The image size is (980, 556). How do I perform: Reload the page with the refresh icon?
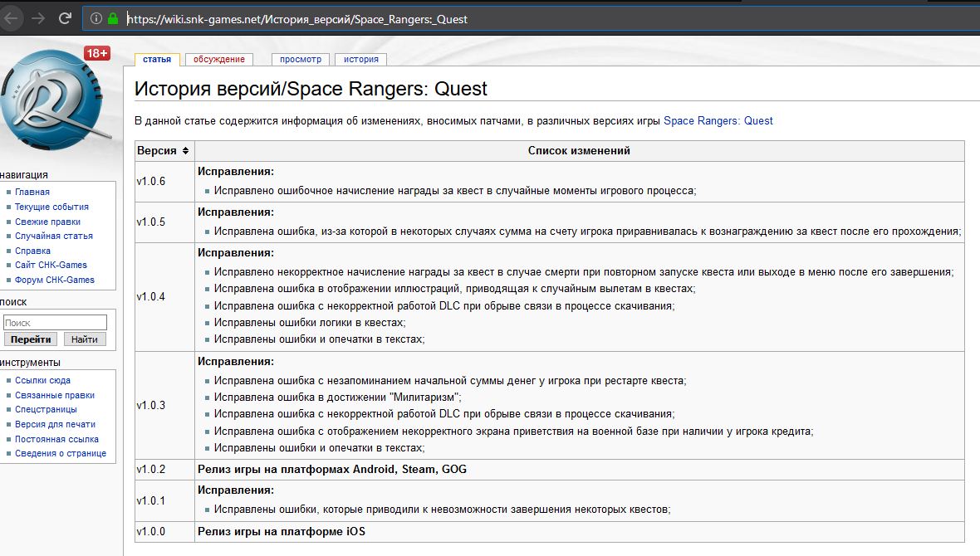coord(65,19)
